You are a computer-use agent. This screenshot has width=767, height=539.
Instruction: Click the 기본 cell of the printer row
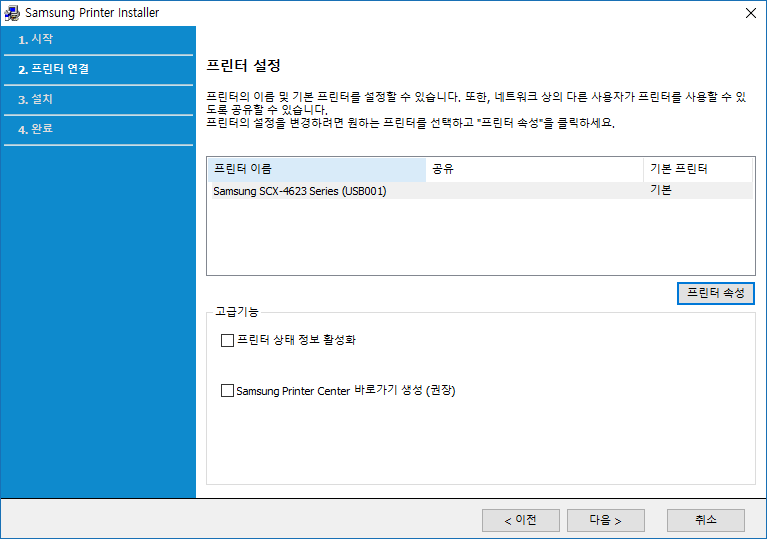pyautogui.click(x=661, y=190)
